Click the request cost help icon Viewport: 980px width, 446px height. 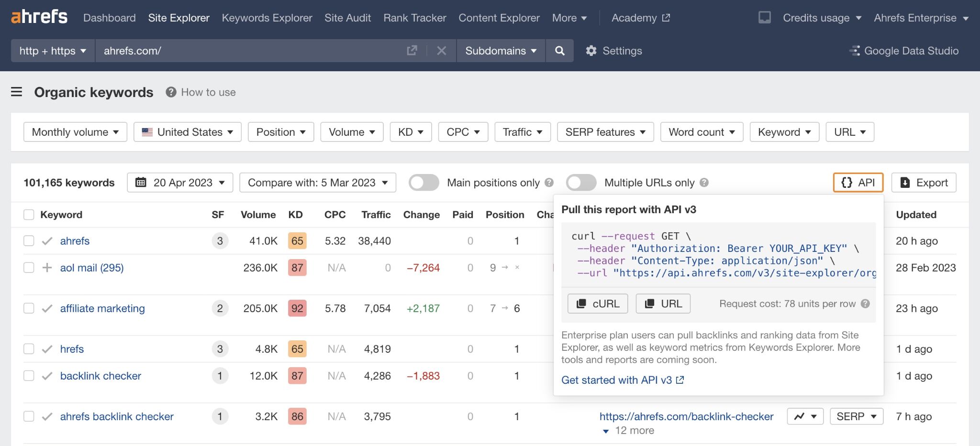pyautogui.click(x=865, y=304)
